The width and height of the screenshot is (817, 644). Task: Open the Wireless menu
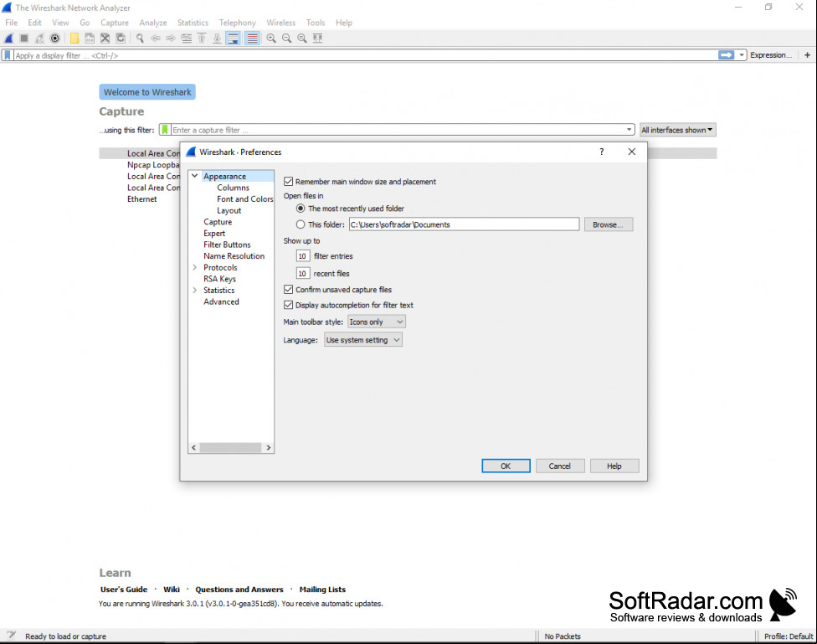[281, 23]
